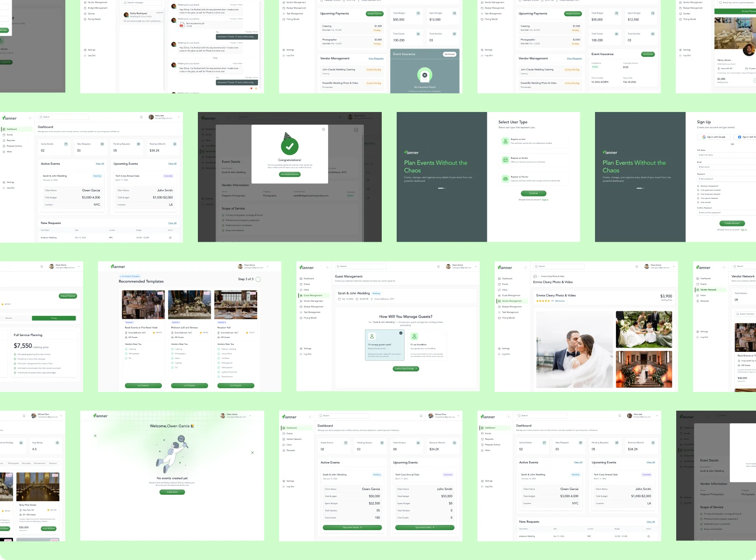
Task: Open Midtown Loft and Terrace template thumbnail
Action: pyautogui.click(x=189, y=304)
